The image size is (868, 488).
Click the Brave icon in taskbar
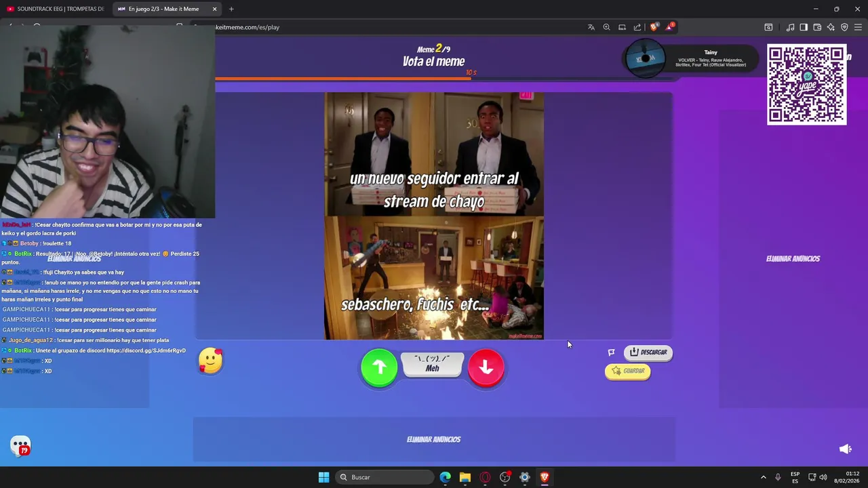(545, 477)
